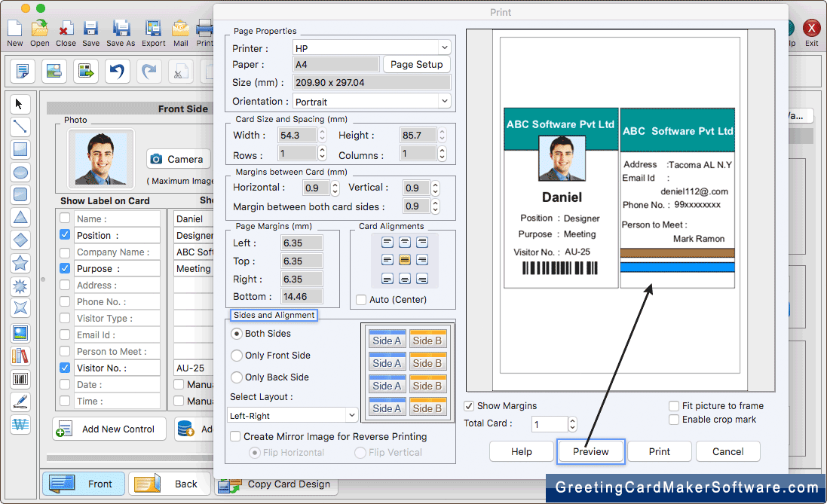Click the Camera button
The image size is (827, 504).
pos(178,159)
